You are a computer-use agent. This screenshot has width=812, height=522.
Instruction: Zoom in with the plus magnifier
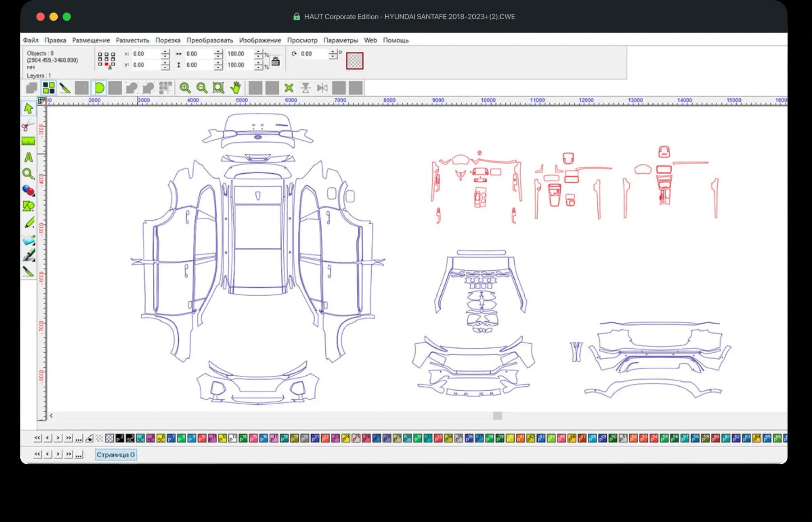tap(185, 88)
